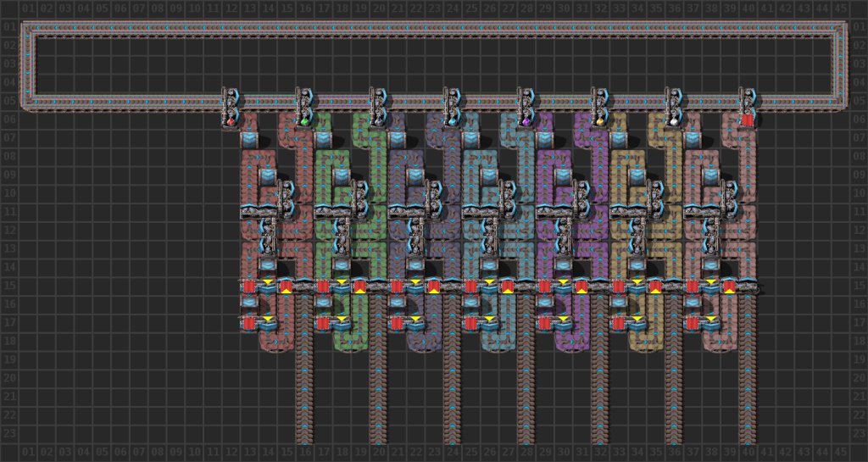Click the gray military science pack icon
This screenshot has height=462, width=868.
coord(378,122)
